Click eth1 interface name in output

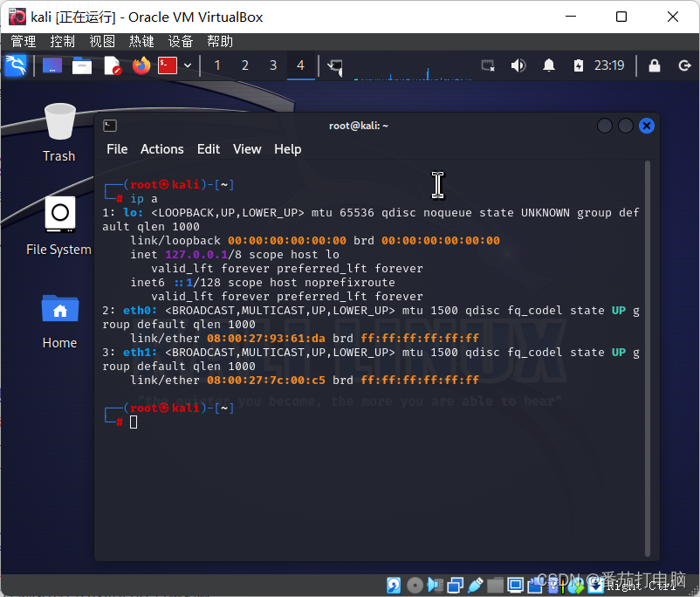140,353
